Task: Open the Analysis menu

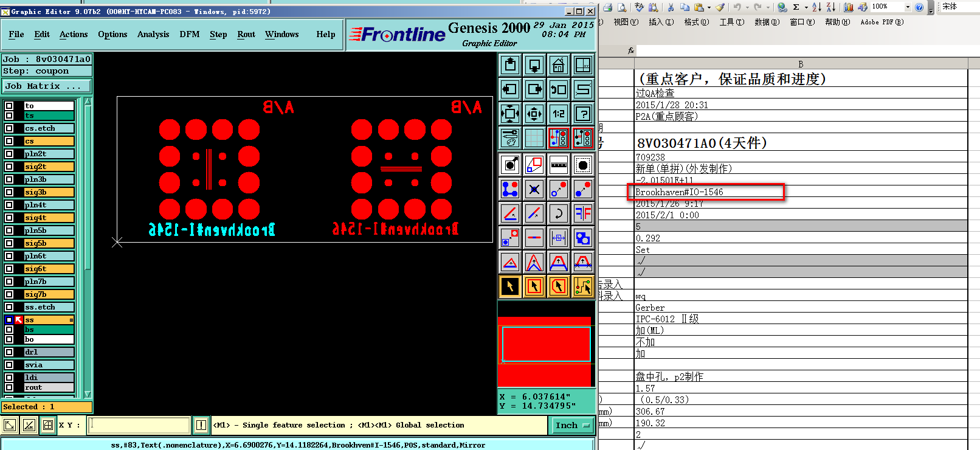Action: [153, 35]
